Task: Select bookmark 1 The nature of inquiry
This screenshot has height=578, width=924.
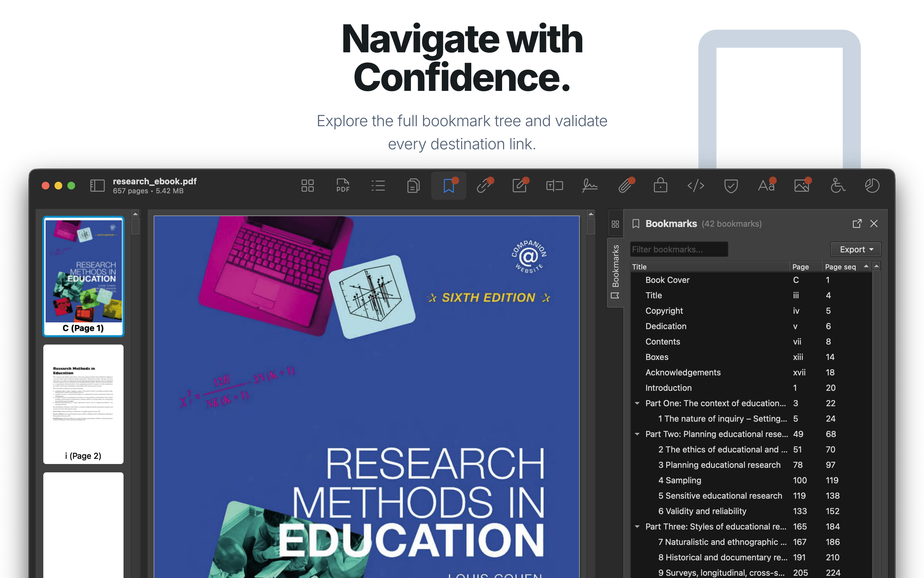Action: (751, 419)
